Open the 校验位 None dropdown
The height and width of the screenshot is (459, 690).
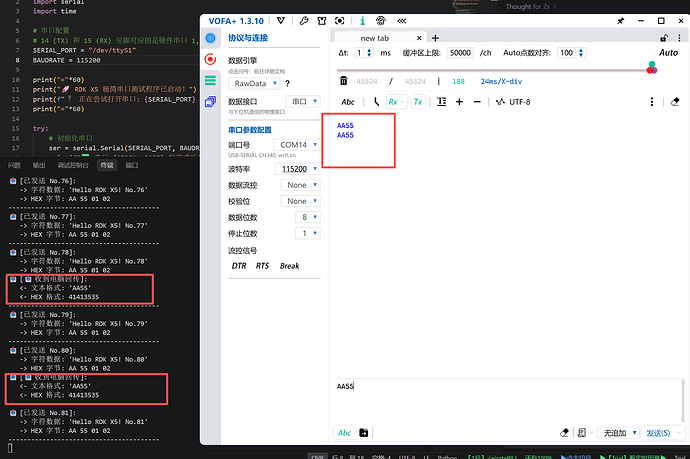[300, 201]
